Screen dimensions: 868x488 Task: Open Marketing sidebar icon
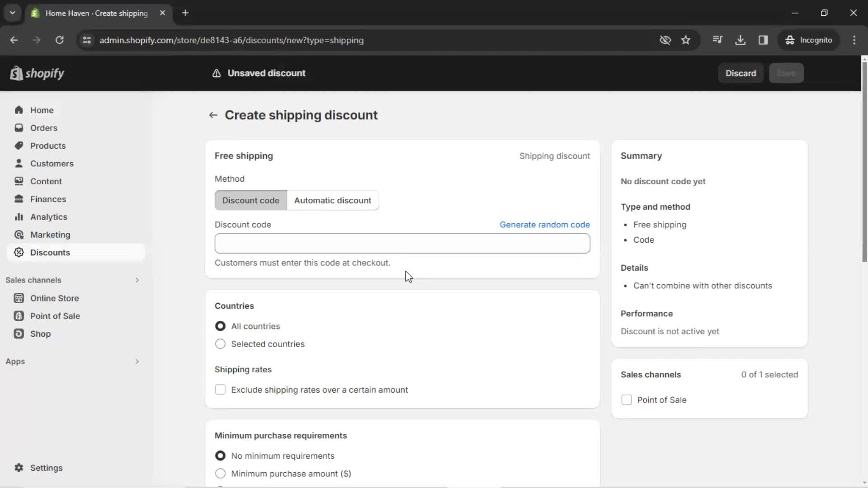point(19,234)
